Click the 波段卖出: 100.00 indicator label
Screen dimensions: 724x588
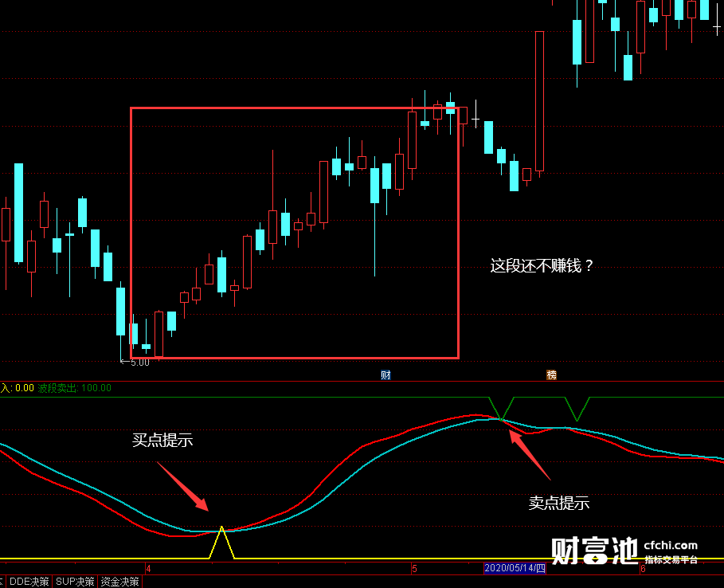(x=74, y=388)
